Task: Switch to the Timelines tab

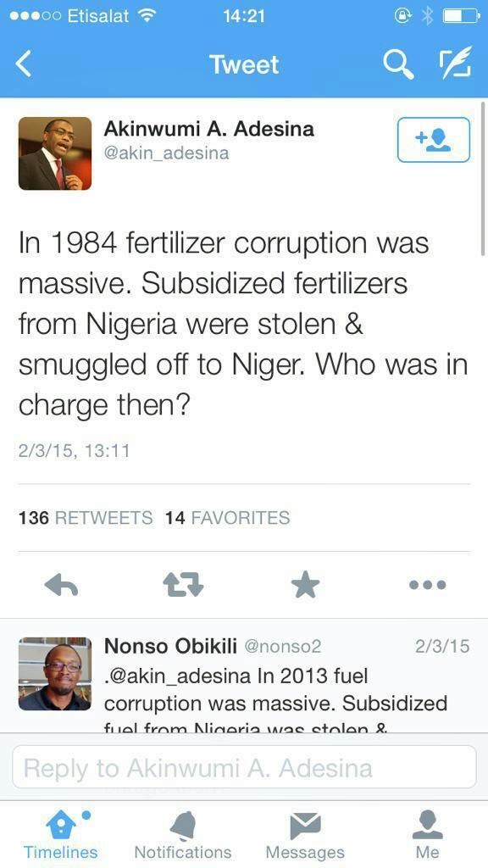Action: click(x=60, y=835)
